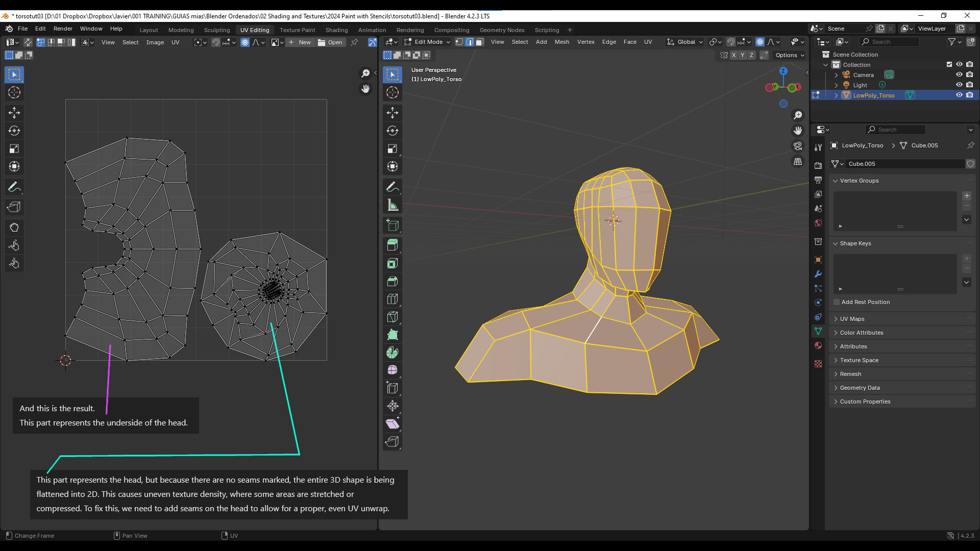Expand the UV Maps panel
The width and height of the screenshot is (980, 551).
coord(902,319)
